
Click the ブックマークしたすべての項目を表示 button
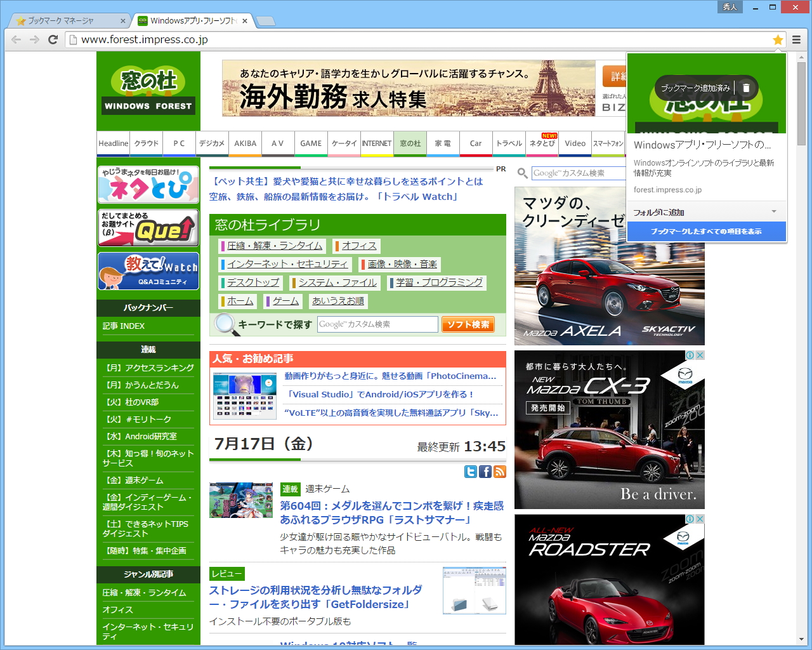(x=707, y=231)
